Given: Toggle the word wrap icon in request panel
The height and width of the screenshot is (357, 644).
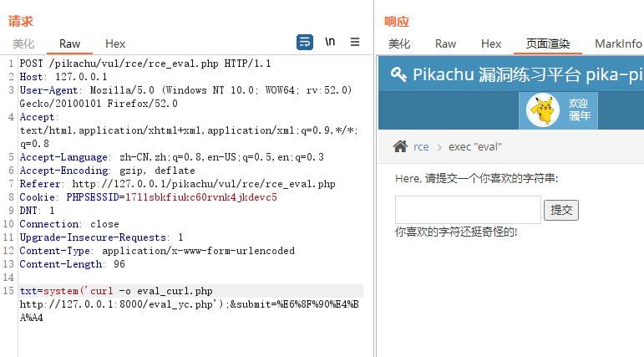Looking at the screenshot, I should tap(305, 42).
